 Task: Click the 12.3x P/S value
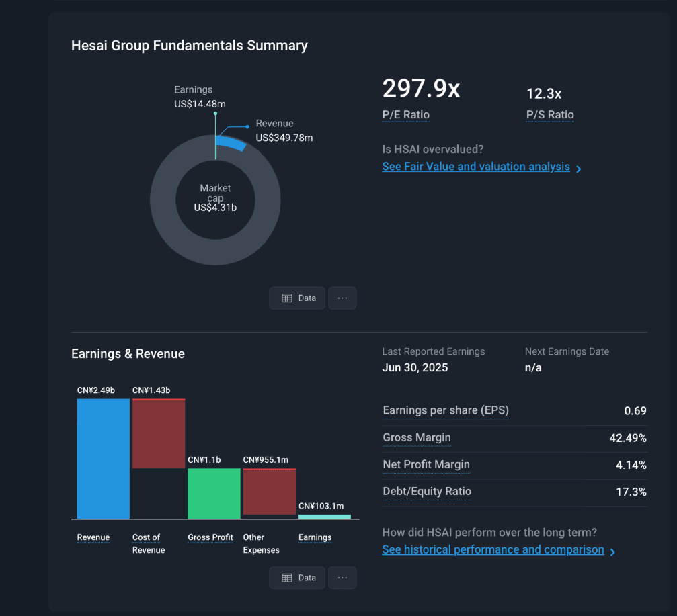(x=544, y=93)
